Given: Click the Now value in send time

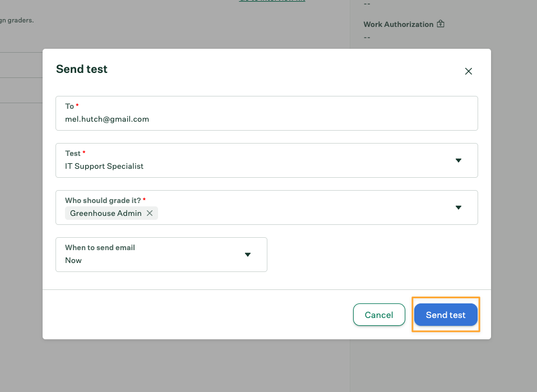Looking at the screenshot, I should [73, 260].
